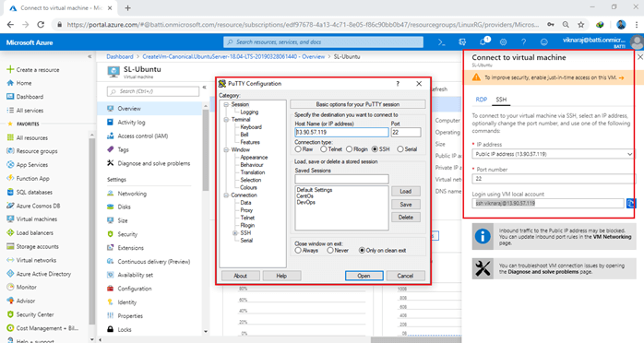Viewport: 644px width, 343px height.
Task: Click the Resource groups icon
Action: tap(10, 151)
